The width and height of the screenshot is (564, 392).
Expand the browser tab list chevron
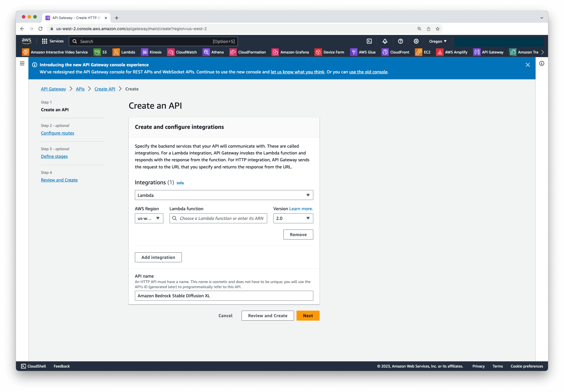(x=542, y=18)
